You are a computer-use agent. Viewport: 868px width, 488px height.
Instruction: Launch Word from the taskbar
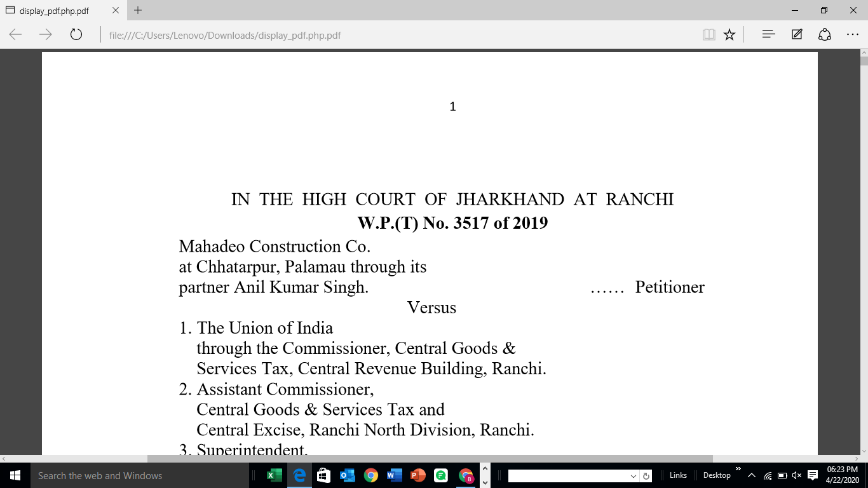[394, 475]
